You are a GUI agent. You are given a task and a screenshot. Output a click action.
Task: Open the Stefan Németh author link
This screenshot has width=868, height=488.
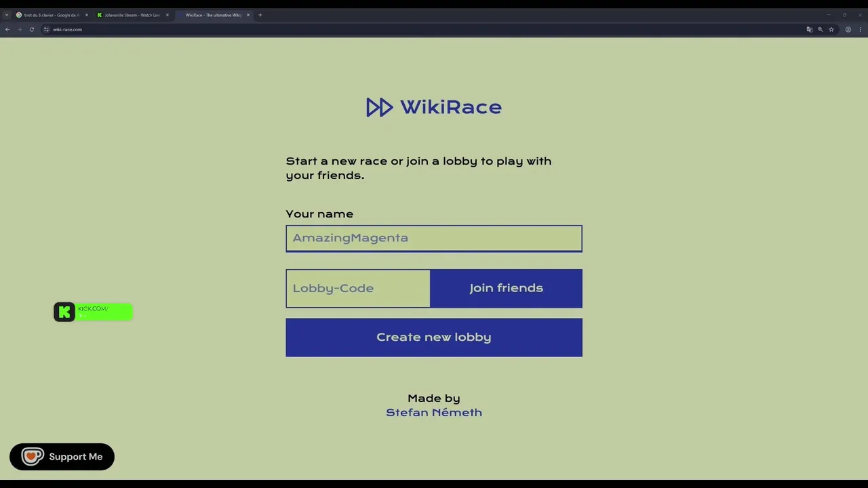(x=434, y=412)
